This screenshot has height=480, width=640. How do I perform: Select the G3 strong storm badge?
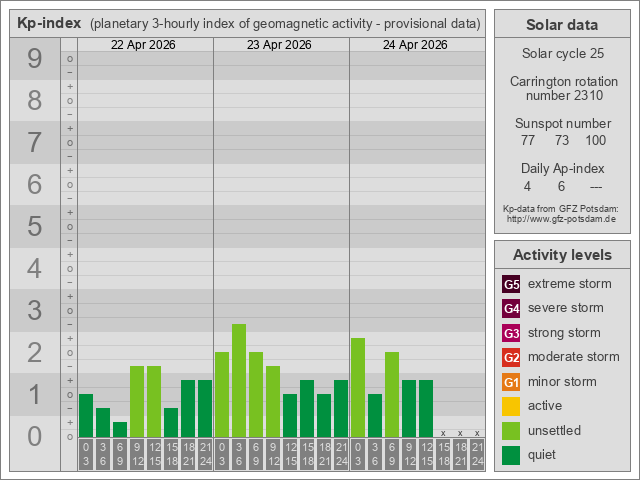(x=511, y=333)
